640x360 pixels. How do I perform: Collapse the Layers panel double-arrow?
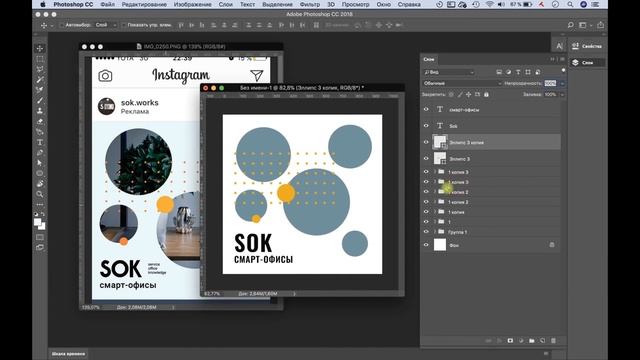pyautogui.click(x=553, y=59)
